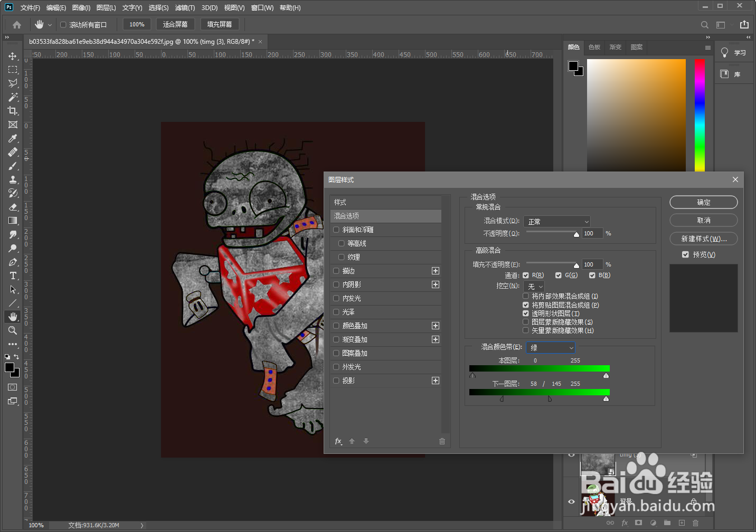
Task: Click the rainbow hue strip in color panel
Action: point(700,115)
